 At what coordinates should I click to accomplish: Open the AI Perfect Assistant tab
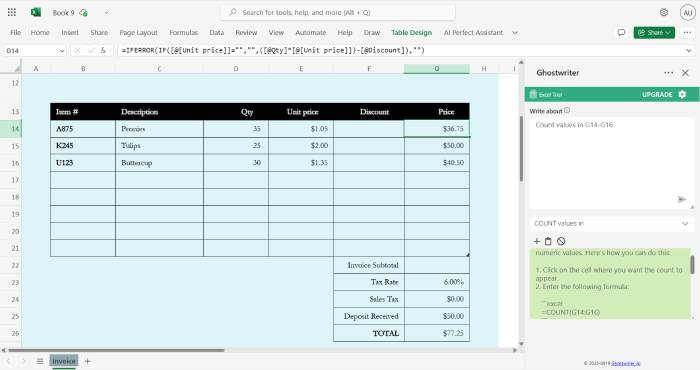[x=473, y=33]
